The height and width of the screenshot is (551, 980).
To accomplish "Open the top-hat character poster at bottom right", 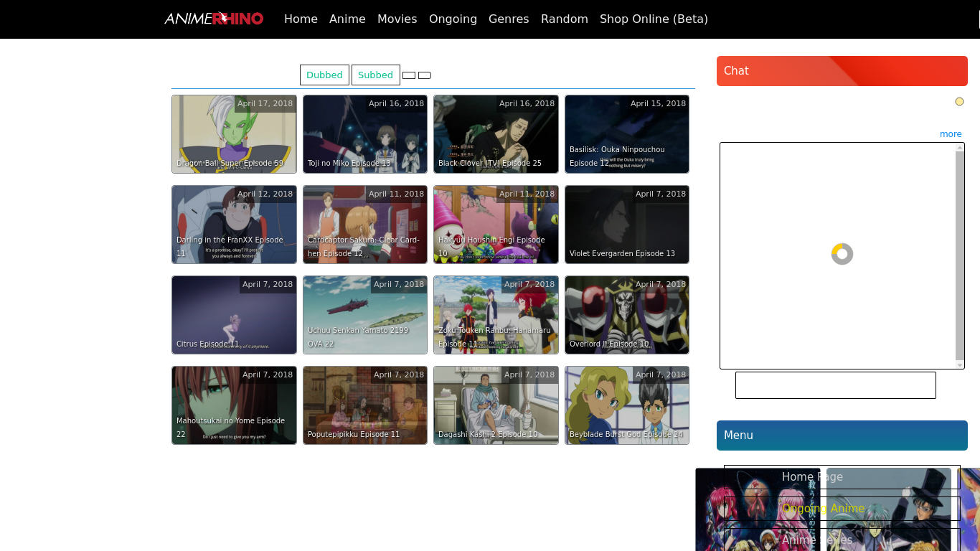I will coord(888,509).
